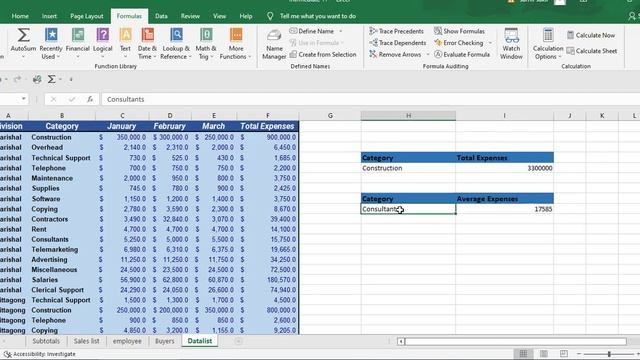Image resolution: width=640 pixels, height=360 pixels.
Task: Click the quick access AutoSum sigma icon
Action: 51,79
